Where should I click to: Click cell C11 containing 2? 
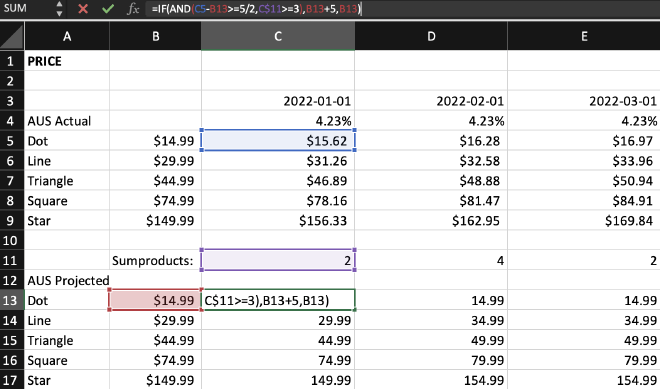[278, 261]
